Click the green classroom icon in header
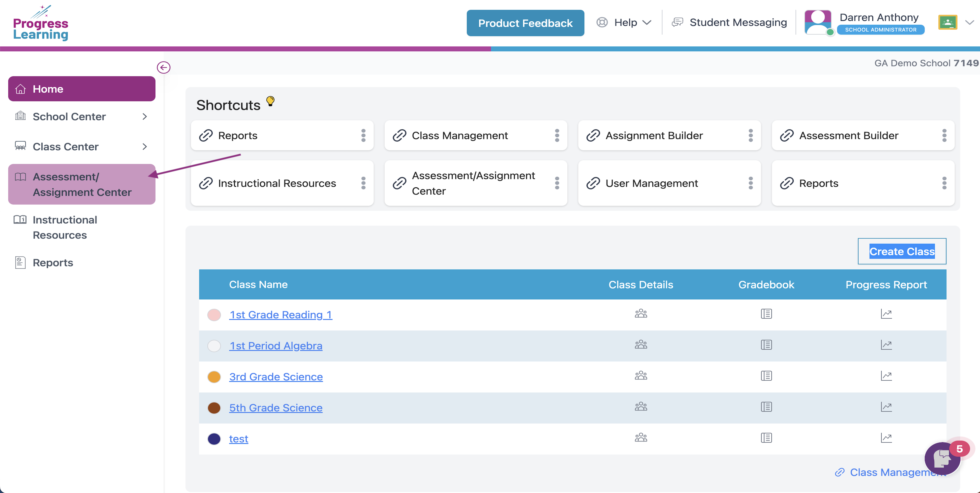Viewport: 980px width, 493px height. tap(948, 22)
